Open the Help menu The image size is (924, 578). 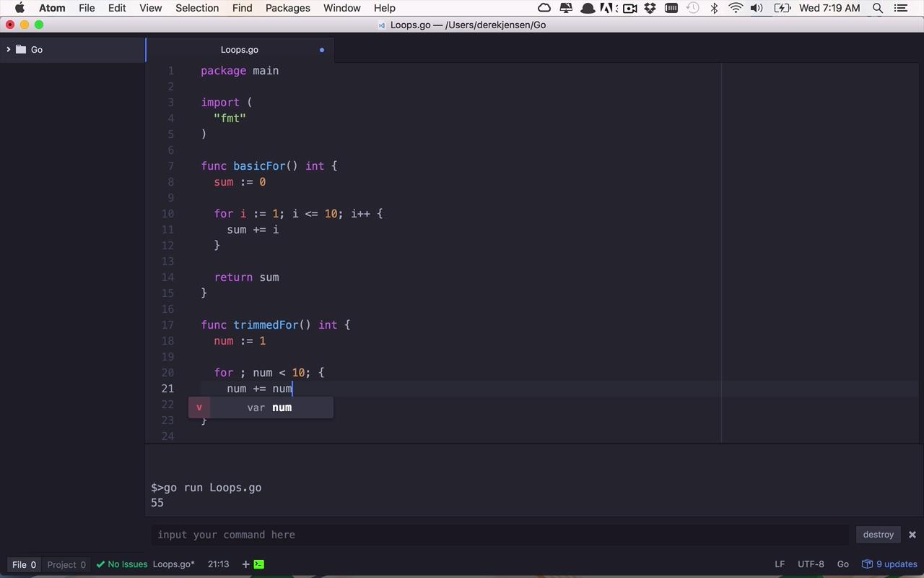click(384, 8)
